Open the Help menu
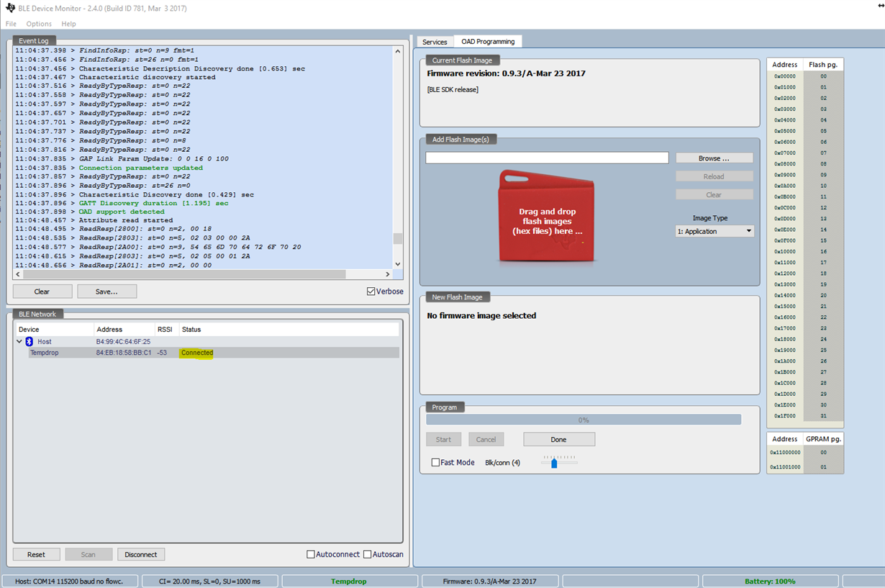 (68, 24)
